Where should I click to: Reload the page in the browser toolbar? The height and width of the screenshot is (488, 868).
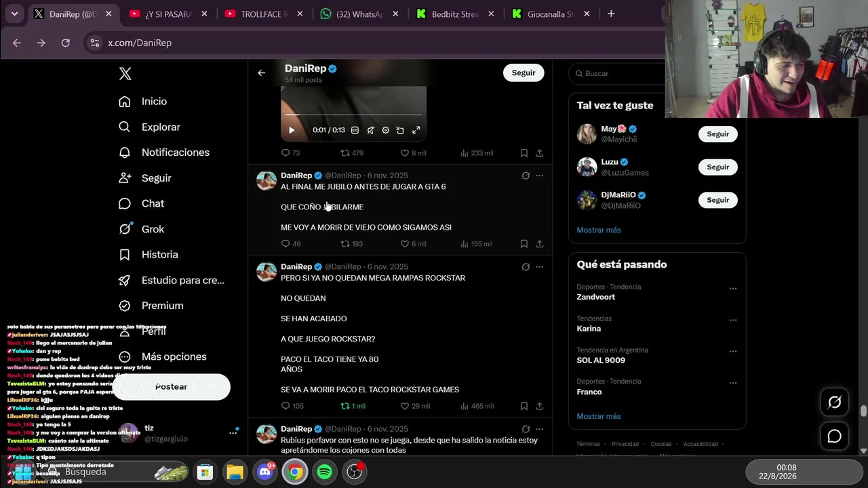tap(65, 43)
